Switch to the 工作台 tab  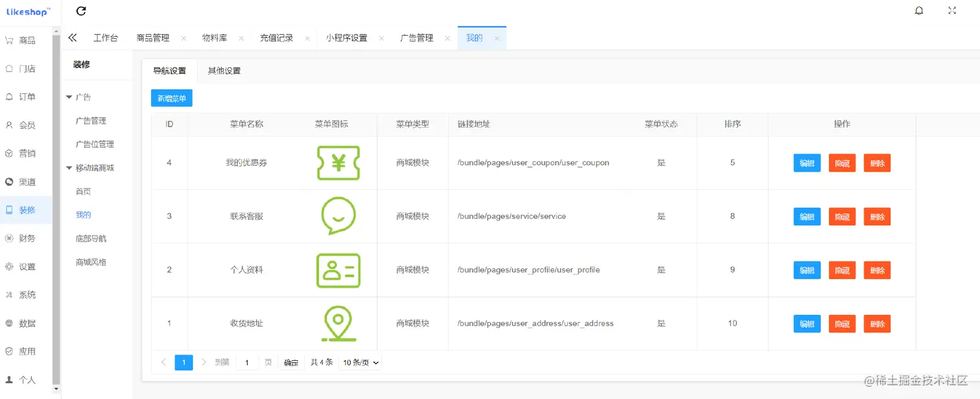(x=106, y=38)
